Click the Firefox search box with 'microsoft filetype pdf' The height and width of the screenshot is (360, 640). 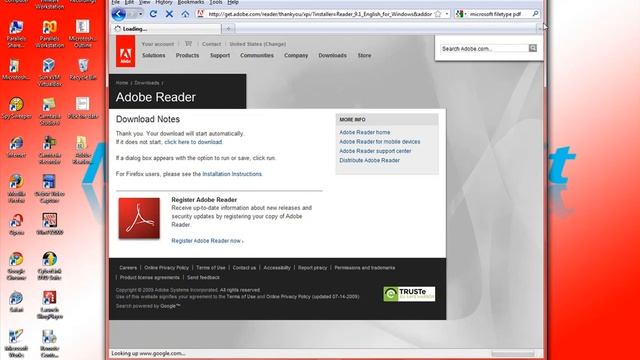click(499, 14)
